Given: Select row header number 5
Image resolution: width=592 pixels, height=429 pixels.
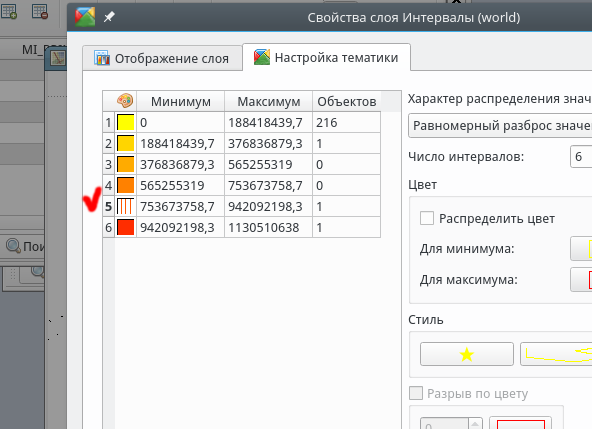Looking at the screenshot, I should 108,207.
